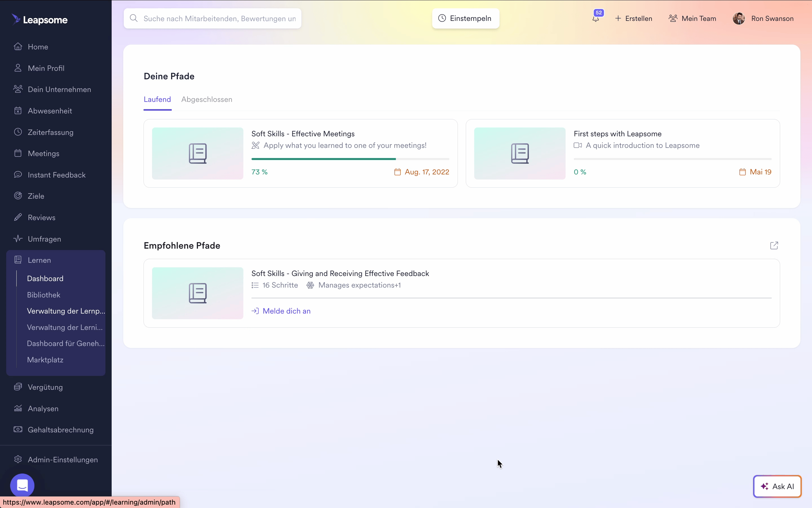Click the search magnifier icon
The height and width of the screenshot is (508, 812).
pos(134,18)
